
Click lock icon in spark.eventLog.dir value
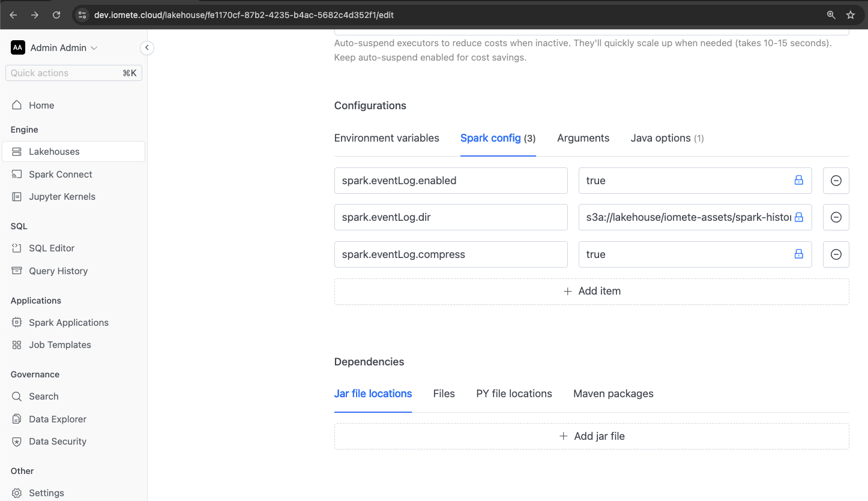coord(799,217)
